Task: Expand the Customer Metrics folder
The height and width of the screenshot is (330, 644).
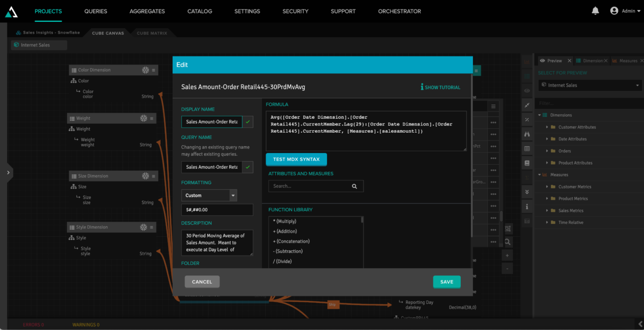Action: pyautogui.click(x=547, y=187)
